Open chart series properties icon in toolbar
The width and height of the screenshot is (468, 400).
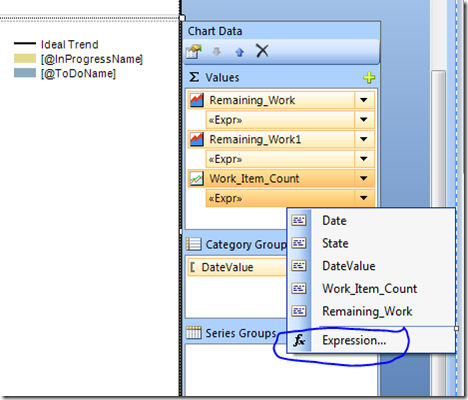(194, 51)
